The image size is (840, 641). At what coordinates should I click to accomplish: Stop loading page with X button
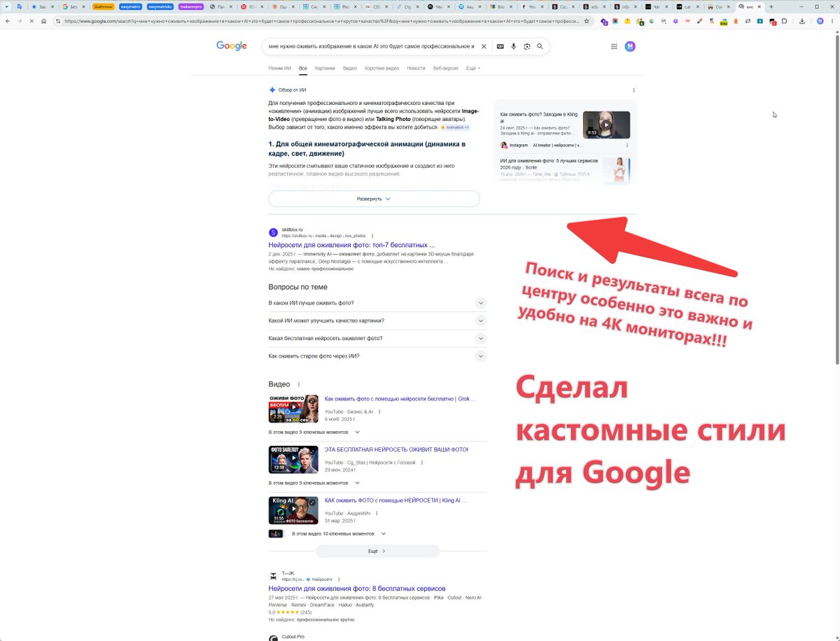[31, 21]
